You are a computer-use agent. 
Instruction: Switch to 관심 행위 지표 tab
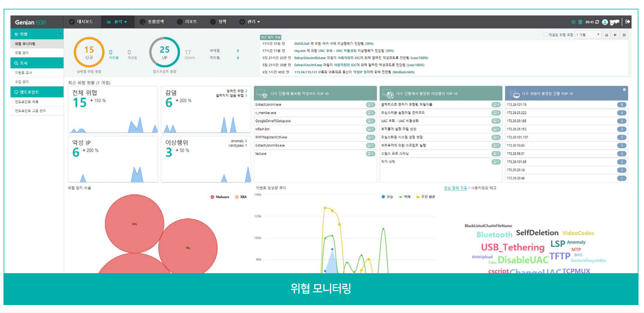tap(455, 188)
